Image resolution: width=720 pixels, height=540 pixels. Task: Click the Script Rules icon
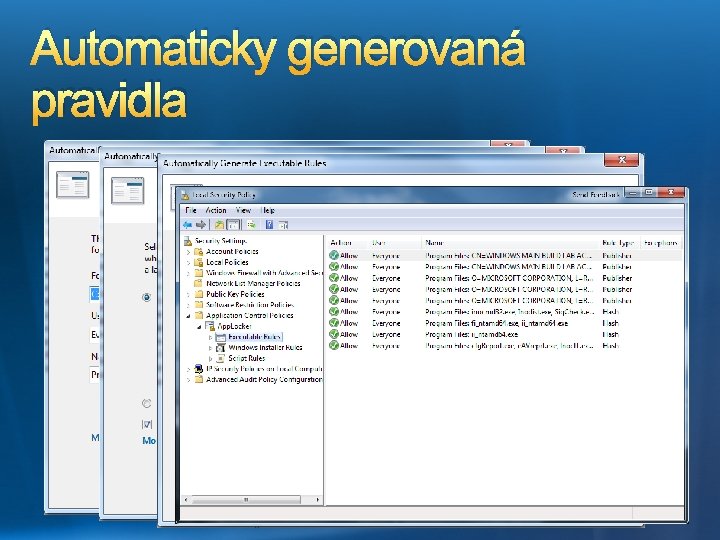(x=221, y=358)
